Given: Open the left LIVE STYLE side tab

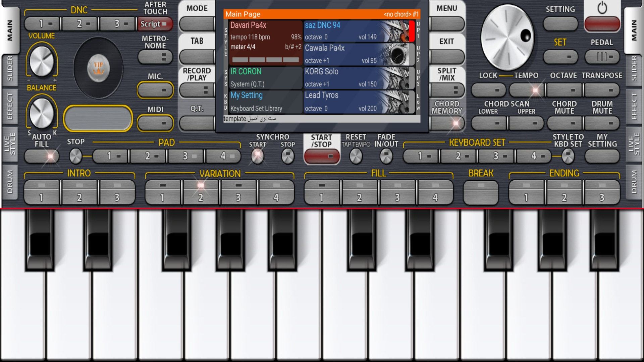Looking at the screenshot, I should click(10, 143).
